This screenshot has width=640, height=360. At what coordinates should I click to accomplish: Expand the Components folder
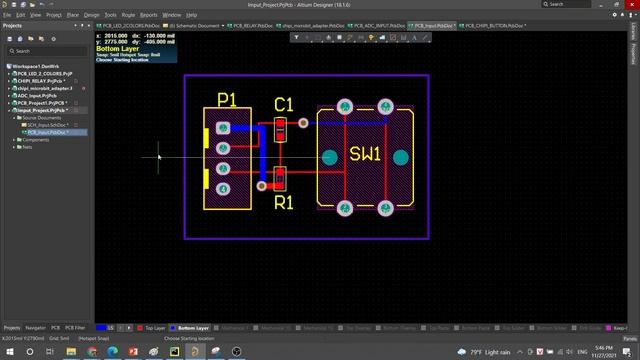[14, 140]
